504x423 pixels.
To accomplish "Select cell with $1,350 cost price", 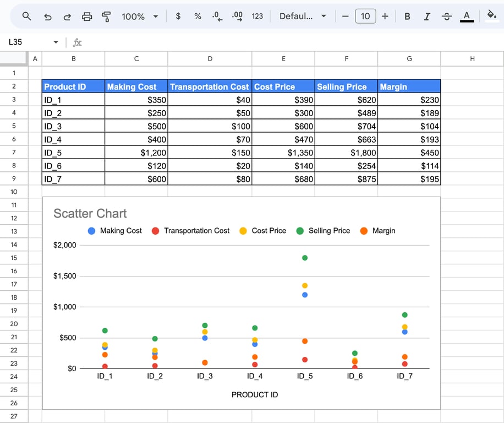I will [283, 153].
